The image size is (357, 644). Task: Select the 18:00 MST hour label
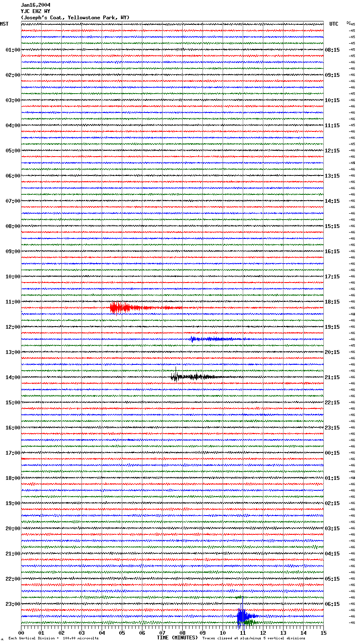point(13,478)
